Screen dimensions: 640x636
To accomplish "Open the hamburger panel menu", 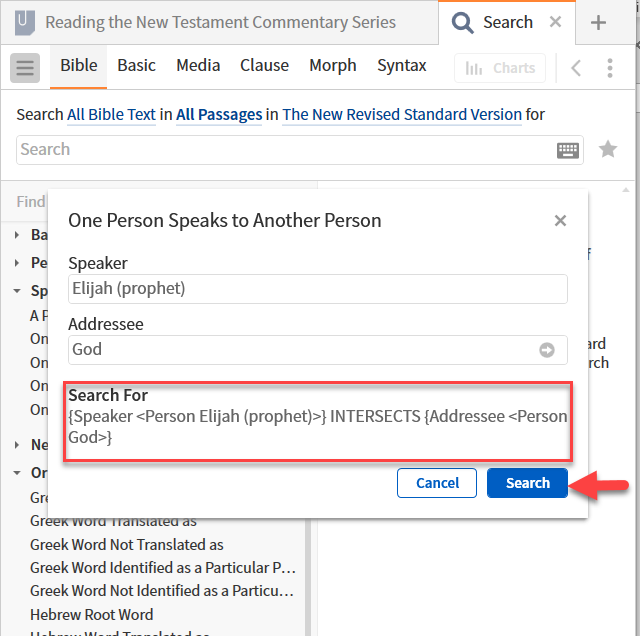I will click(25, 68).
